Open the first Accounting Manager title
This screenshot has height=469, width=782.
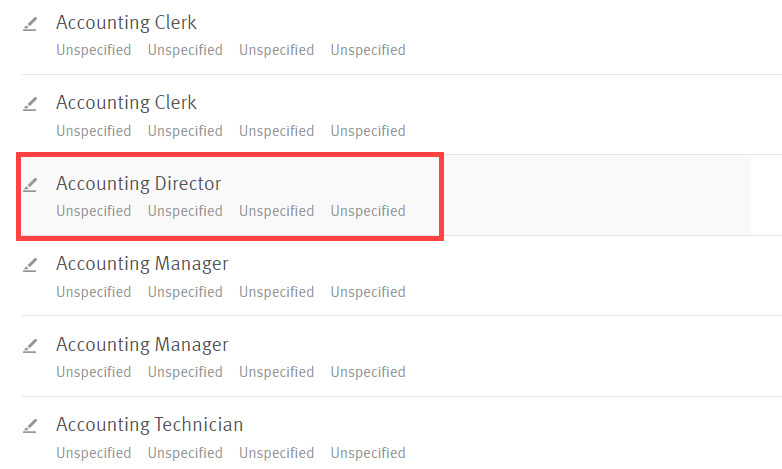(142, 263)
